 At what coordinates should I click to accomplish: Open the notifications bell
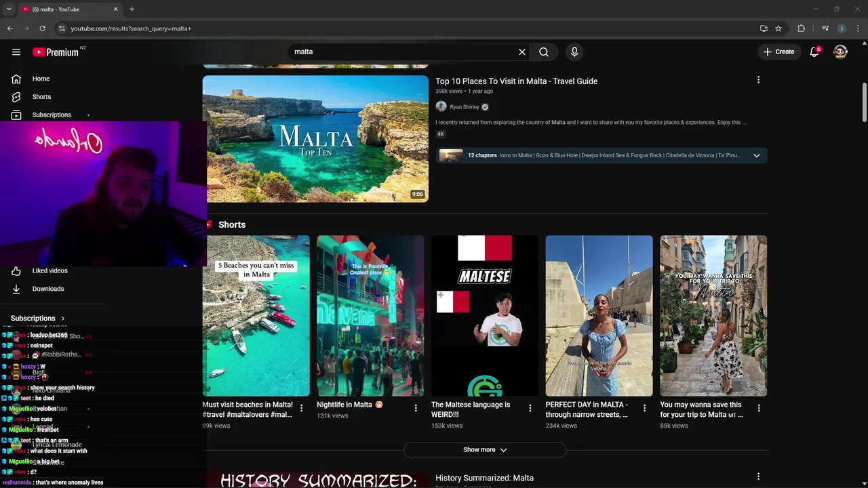(814, 52)
